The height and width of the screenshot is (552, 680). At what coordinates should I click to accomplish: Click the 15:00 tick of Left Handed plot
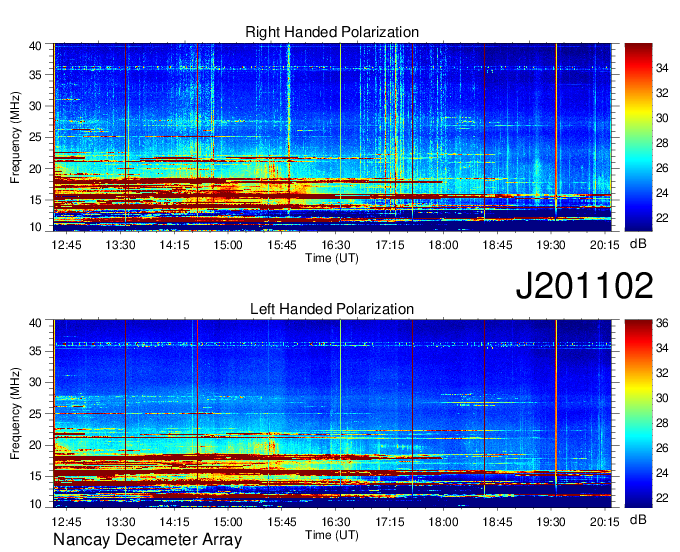coord(228,522)
